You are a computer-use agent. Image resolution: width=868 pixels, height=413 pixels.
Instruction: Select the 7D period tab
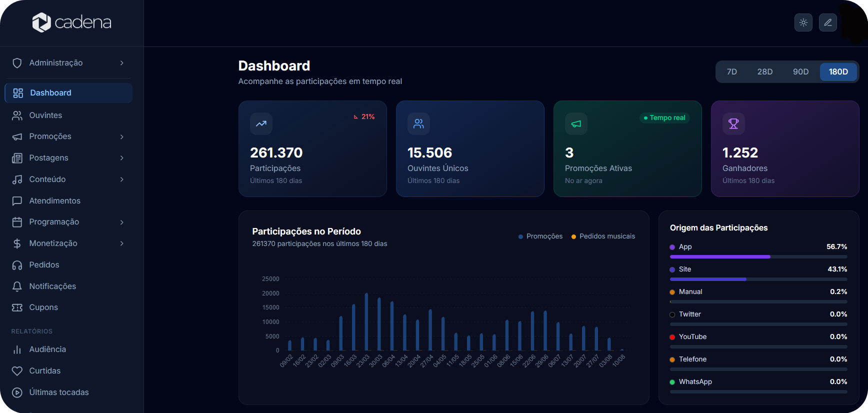click(731, 72)
